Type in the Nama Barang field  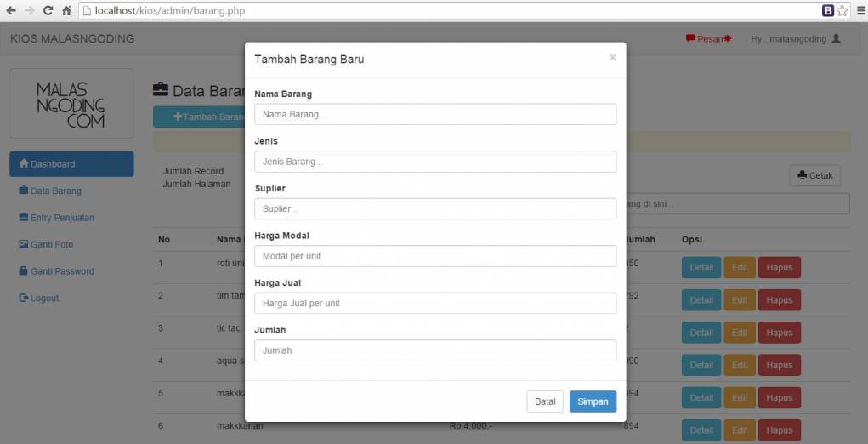pyautogui.click(x=435, y=114)
